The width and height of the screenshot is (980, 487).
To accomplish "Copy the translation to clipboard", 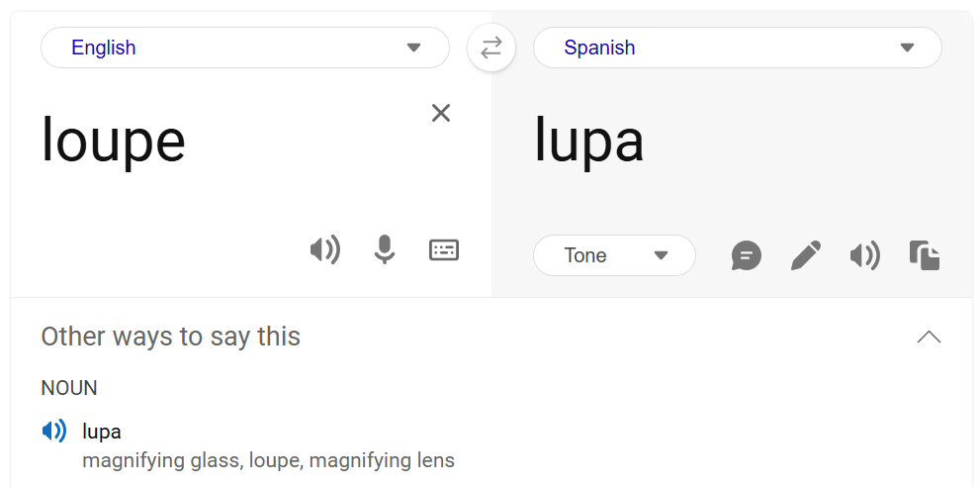I will [925, 256].
